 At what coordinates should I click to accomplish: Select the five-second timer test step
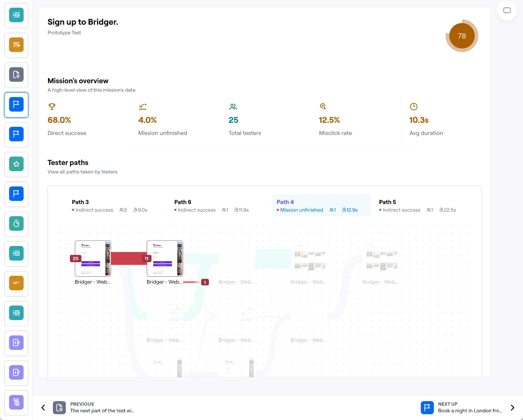tap(16, 224)
